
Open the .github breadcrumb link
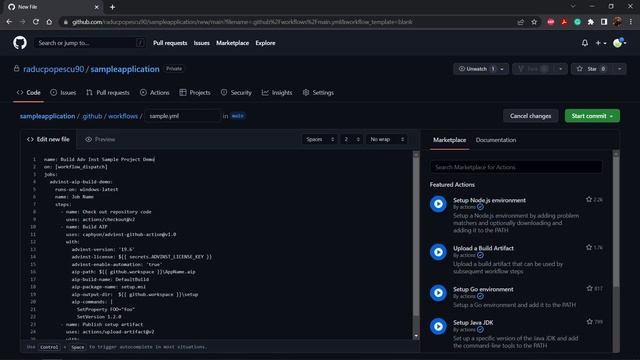coord(92,116)
